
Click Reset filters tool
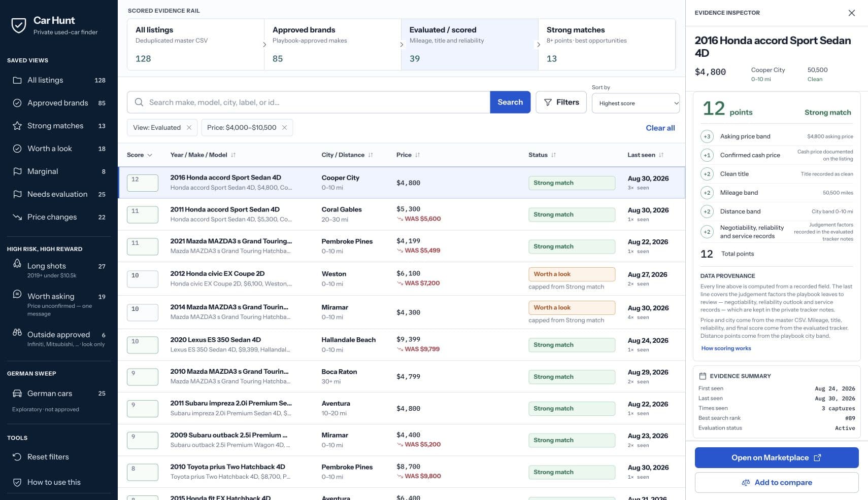(59, 457)
